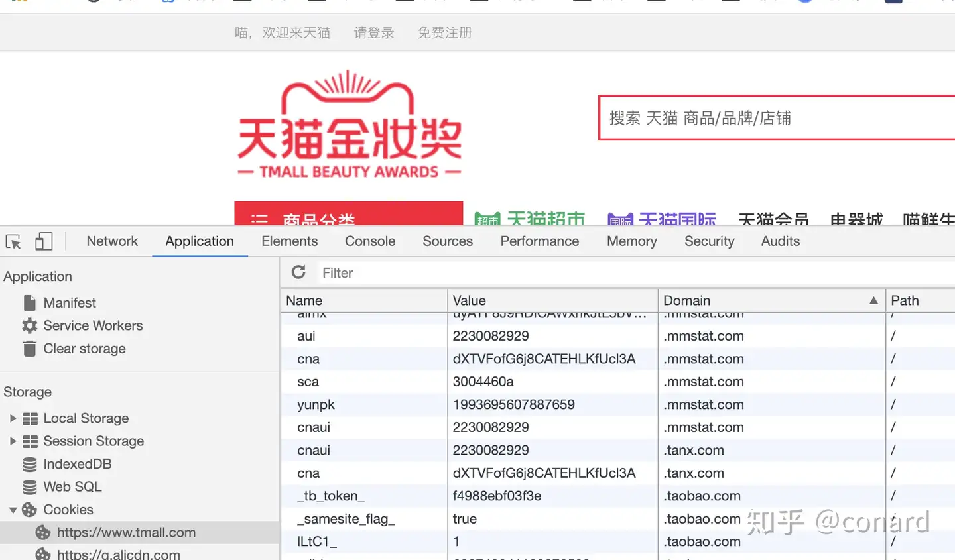Select Clear storage in the sidebar
Image resolution: width=955 pixels, height=560 pixels.
tap(84, 349)
